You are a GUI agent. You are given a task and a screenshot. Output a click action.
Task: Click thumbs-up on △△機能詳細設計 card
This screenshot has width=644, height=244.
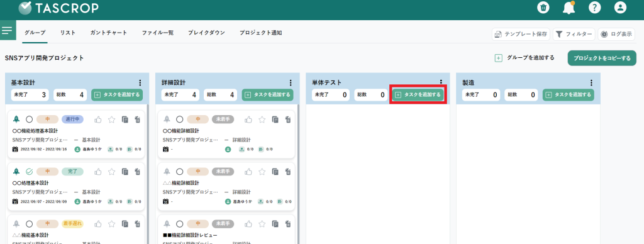(x=248, y=172)
